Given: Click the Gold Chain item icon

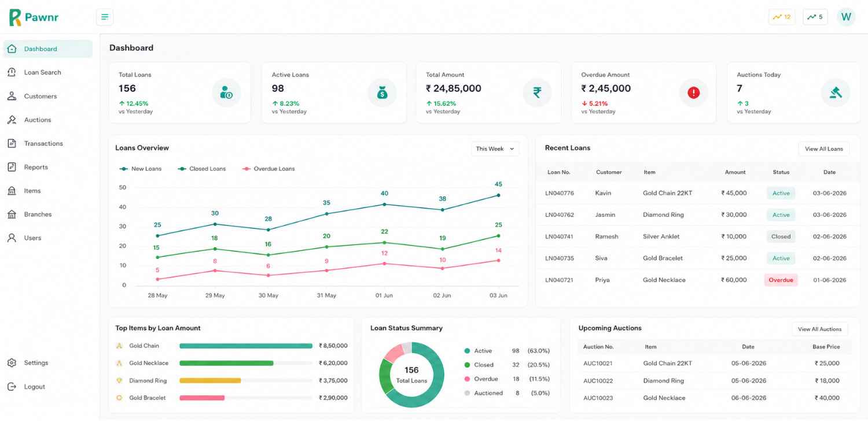Looking at the screenshot, I should pos(119,346).
